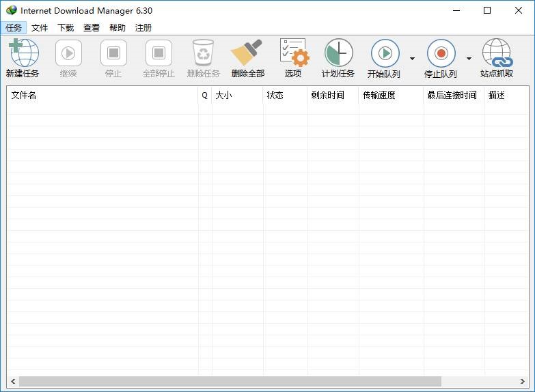Open the 站点抓取 site grabber icon
This screenshot has width=535, height=392.
tap(497, 53)
